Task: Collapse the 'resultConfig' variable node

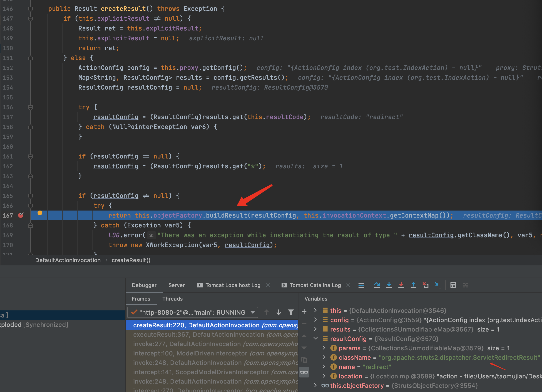Action: pyautogui.click(x=315, y=339)
